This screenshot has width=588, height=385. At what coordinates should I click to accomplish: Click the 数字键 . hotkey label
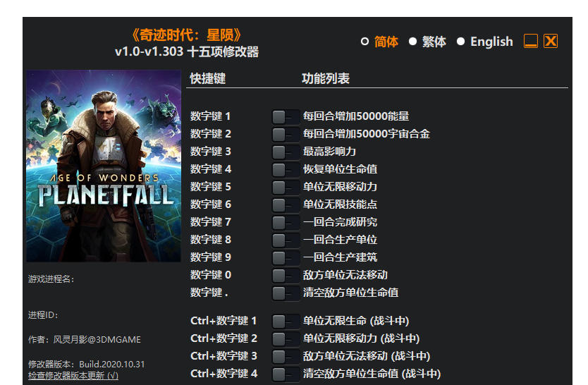click(209, 293)
